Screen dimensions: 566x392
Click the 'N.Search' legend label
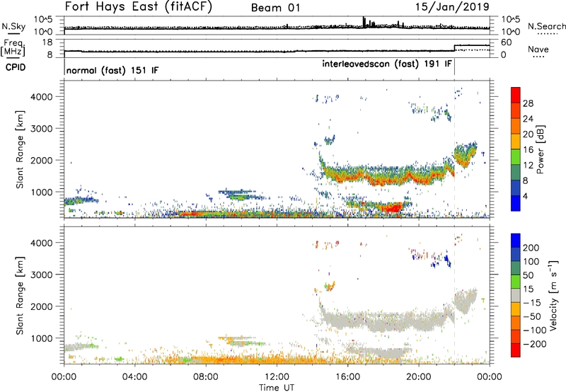[x=547, y=26]
